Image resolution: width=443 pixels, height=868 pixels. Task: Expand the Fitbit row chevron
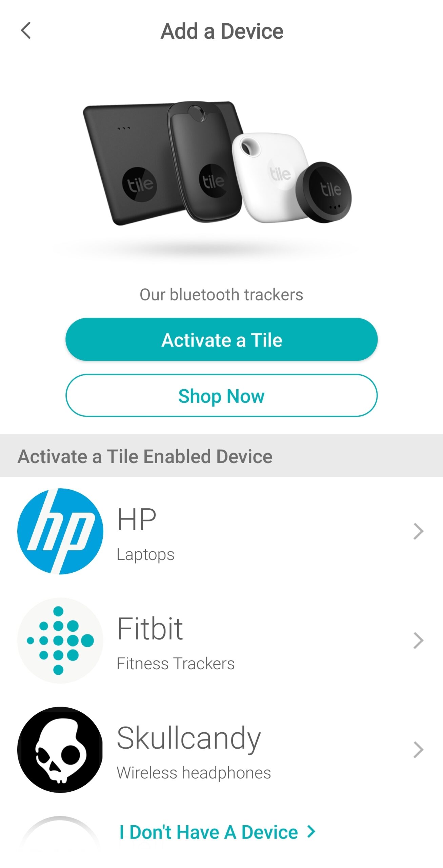[419, 640]
